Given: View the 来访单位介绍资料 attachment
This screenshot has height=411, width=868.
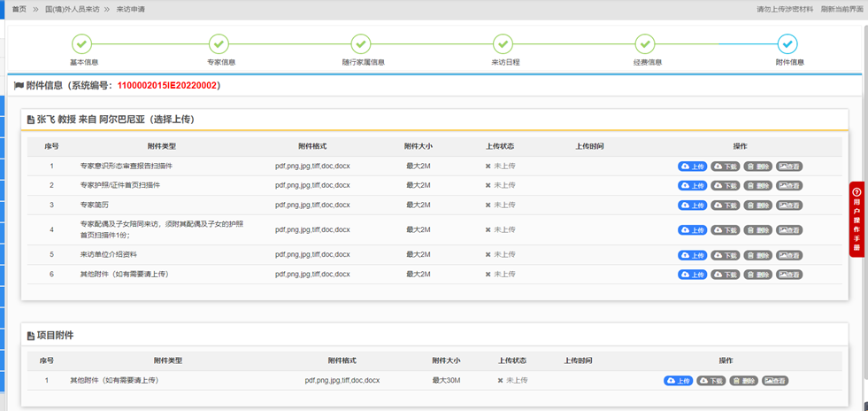Looking at the screenshot, I should point(790,255).
